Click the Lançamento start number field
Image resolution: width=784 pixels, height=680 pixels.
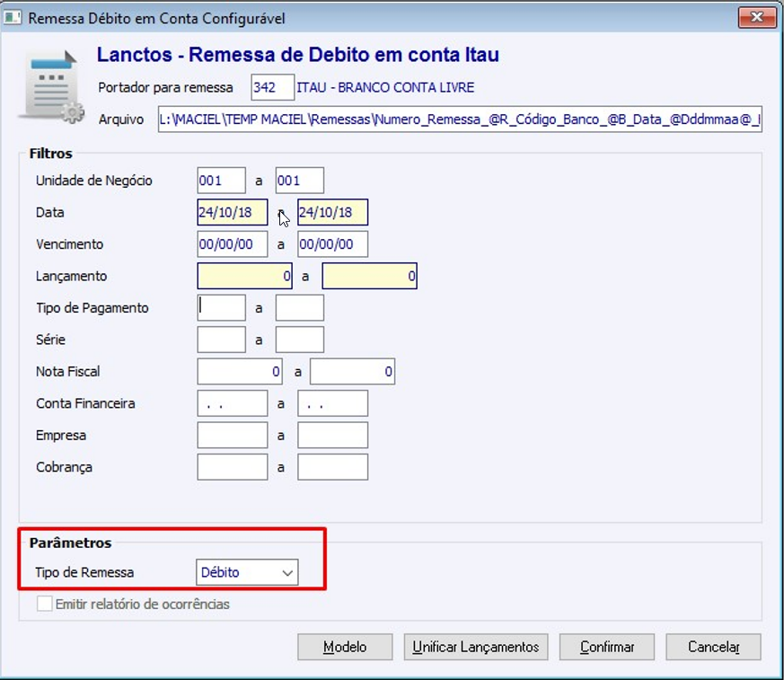pyautogui.click(x=245, y=276)
